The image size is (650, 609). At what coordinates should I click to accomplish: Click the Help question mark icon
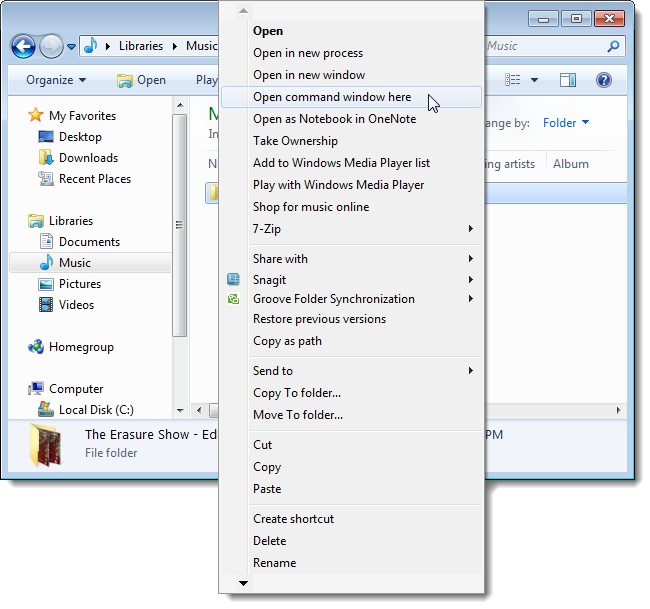pos(604,80)
